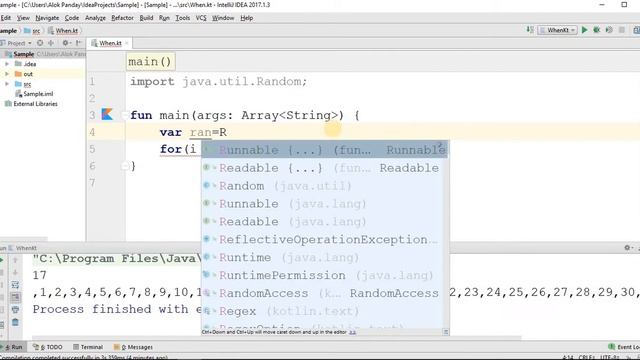The height and width of the screenshot is (360, 640).
Task: Click the Kotlin run gutter icon on line 3
Action: [107, 114]
